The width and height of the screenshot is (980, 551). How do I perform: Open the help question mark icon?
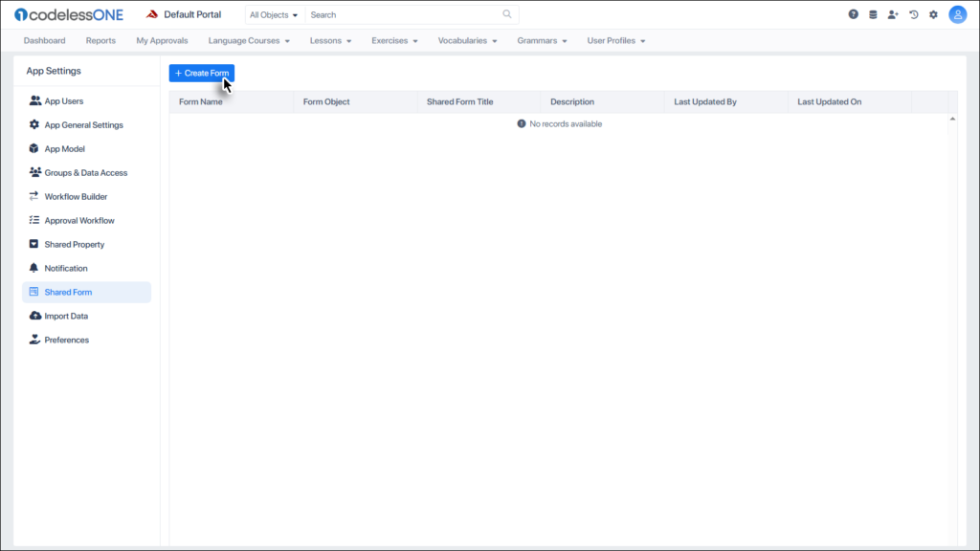pyautogui.click(x=853, y=14)
